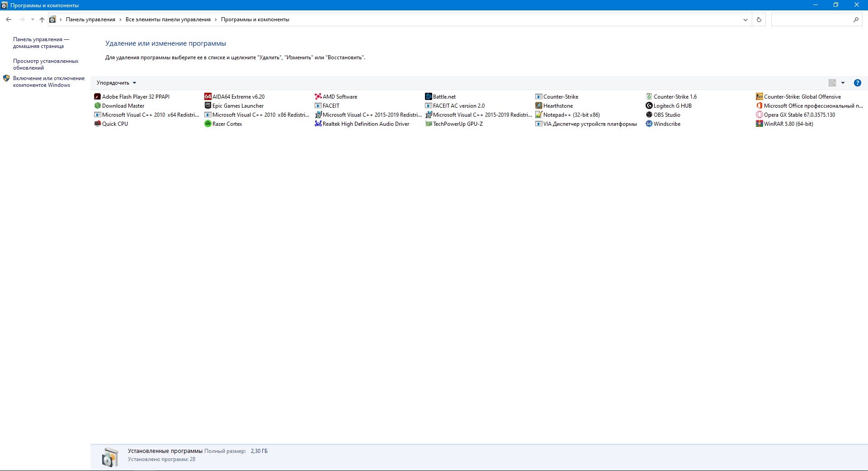Select Microsoft Visual C++ 2010 x64 Redistributable
868x471 pixels.
(146, 114)
